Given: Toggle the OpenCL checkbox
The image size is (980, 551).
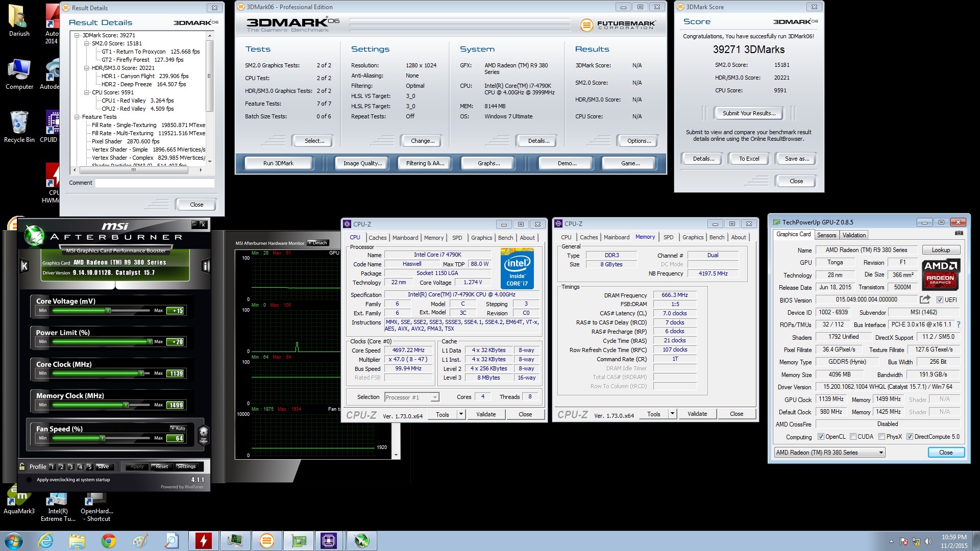Looking at the screenshot, I should pos(821,437).
